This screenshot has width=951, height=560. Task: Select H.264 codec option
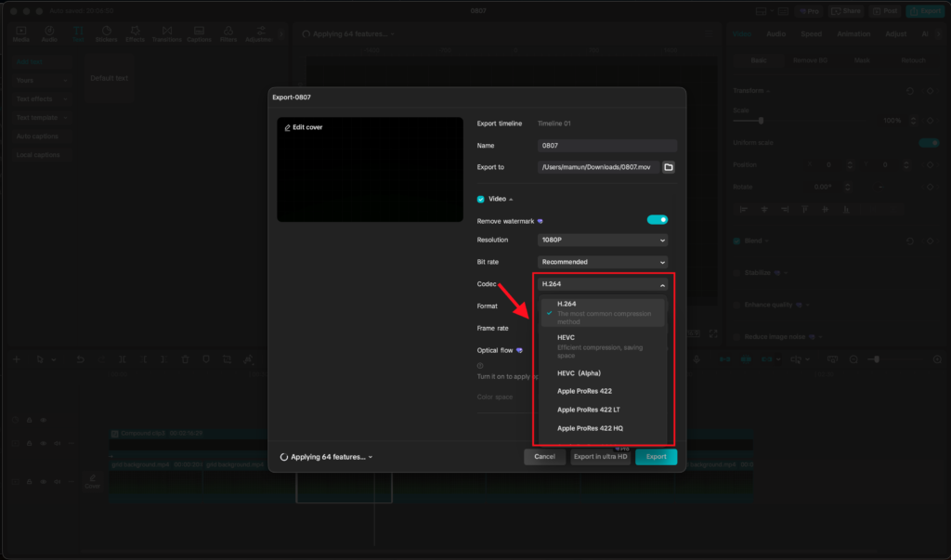[602, 312]
